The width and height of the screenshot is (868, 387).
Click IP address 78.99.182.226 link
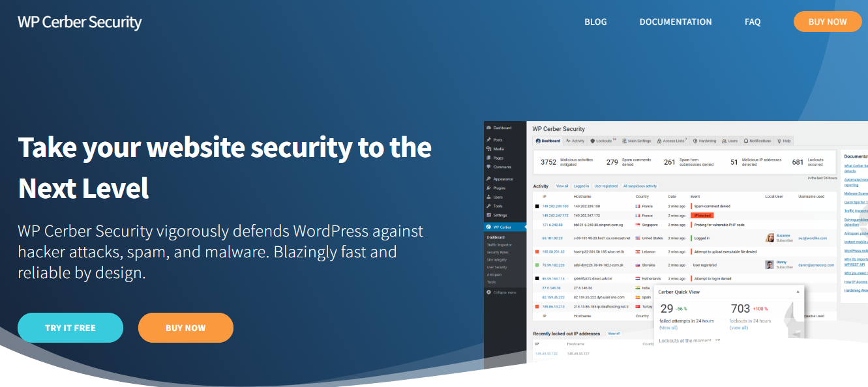click(x=554, y=265)
